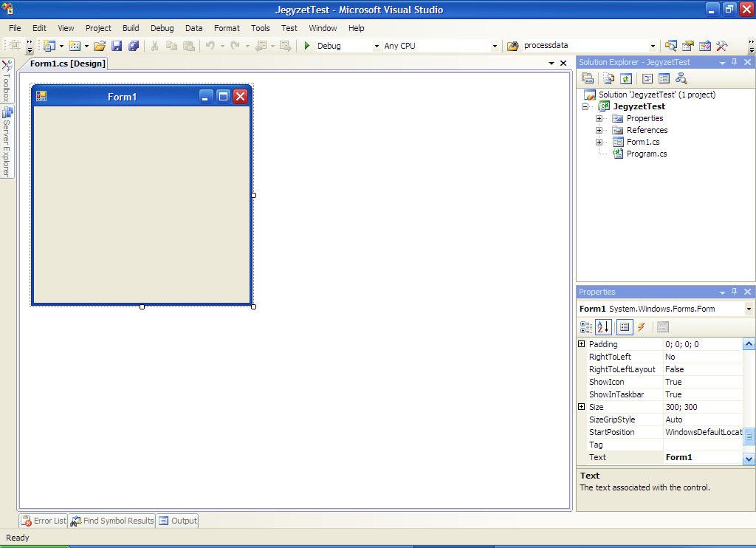756x548 pixels.
Task: Click the Cut scissors icon
Action: [154, 46]
